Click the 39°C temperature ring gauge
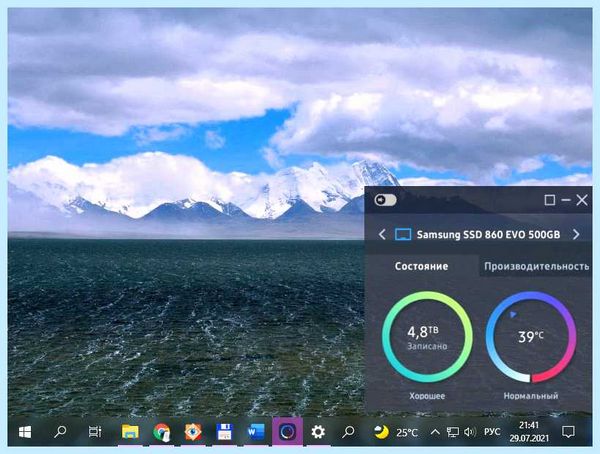This screenshot has height=454, width=600. coord(531,337)
